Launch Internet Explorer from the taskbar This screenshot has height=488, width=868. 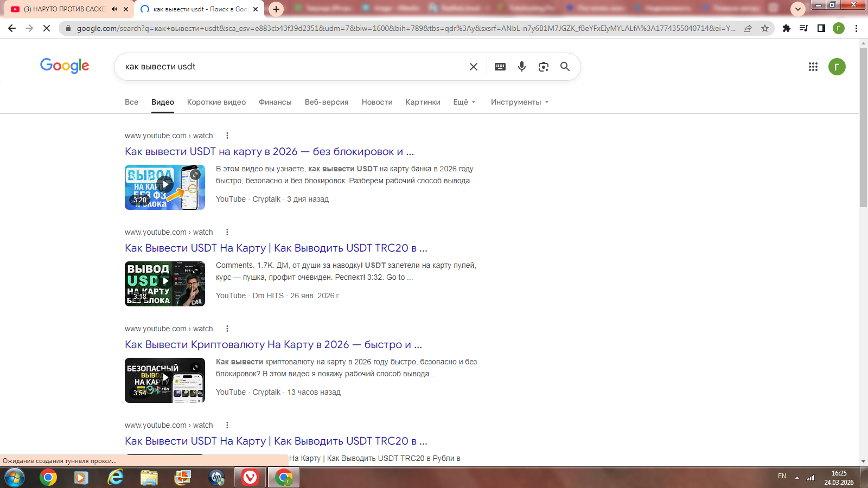pyautogui.click(x=115, y=478)
